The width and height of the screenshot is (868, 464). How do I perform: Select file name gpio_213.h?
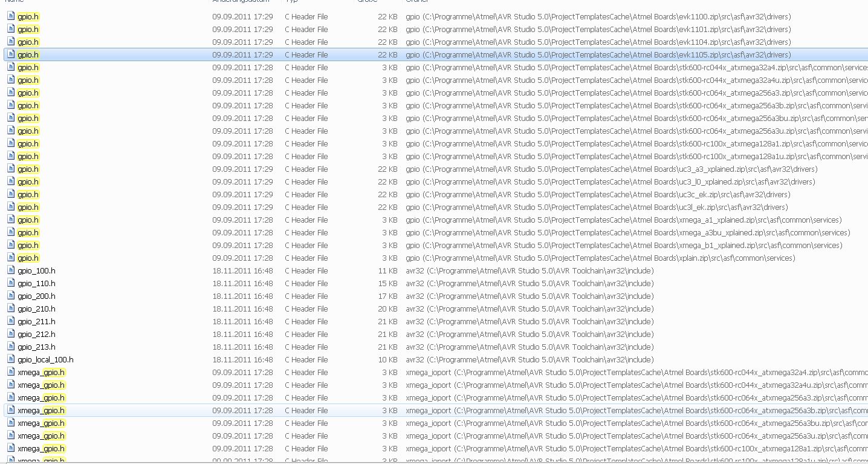[36, 347]
